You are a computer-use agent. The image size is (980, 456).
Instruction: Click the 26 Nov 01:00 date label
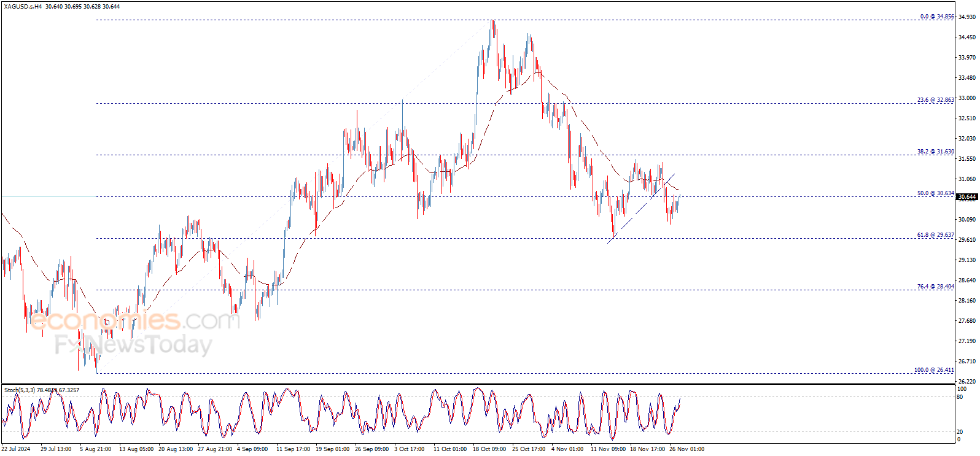pos(686,449)
